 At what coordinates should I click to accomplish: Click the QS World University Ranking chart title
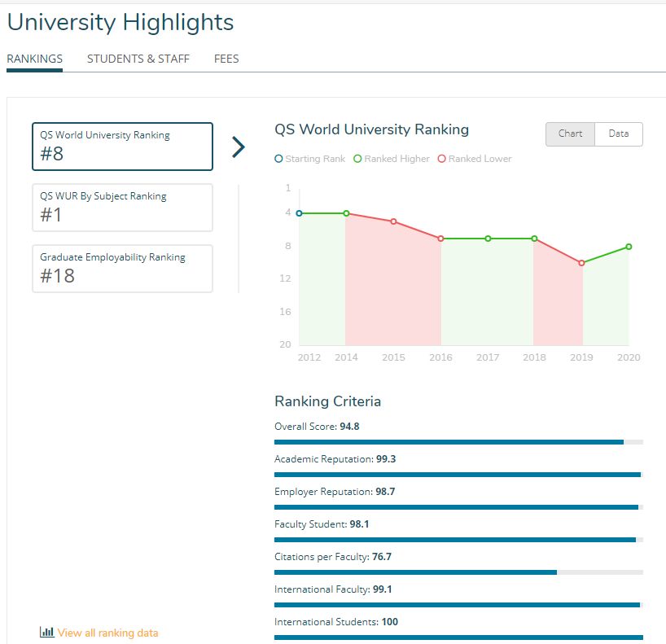(x=371, y=129)
